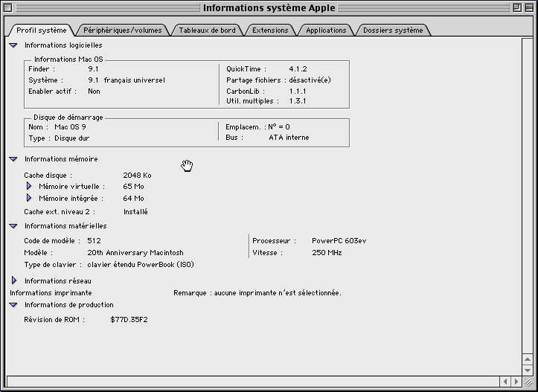Click the clavier étendu PowerBook (ISO) text
This screenshot has height=392, width=538.
coord(141,264)
